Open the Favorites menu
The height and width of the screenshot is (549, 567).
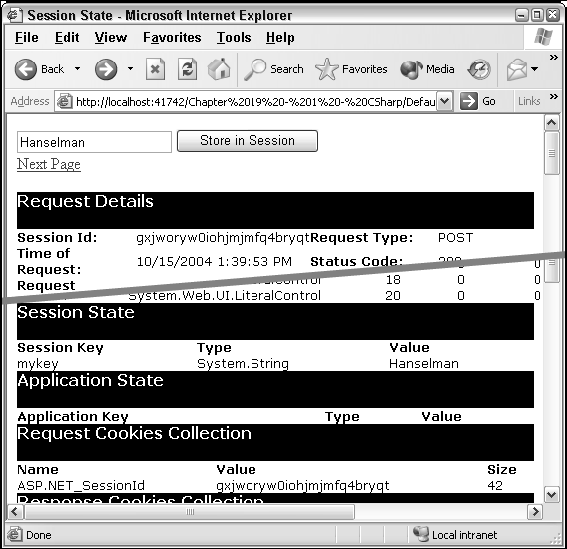[172, 38]
